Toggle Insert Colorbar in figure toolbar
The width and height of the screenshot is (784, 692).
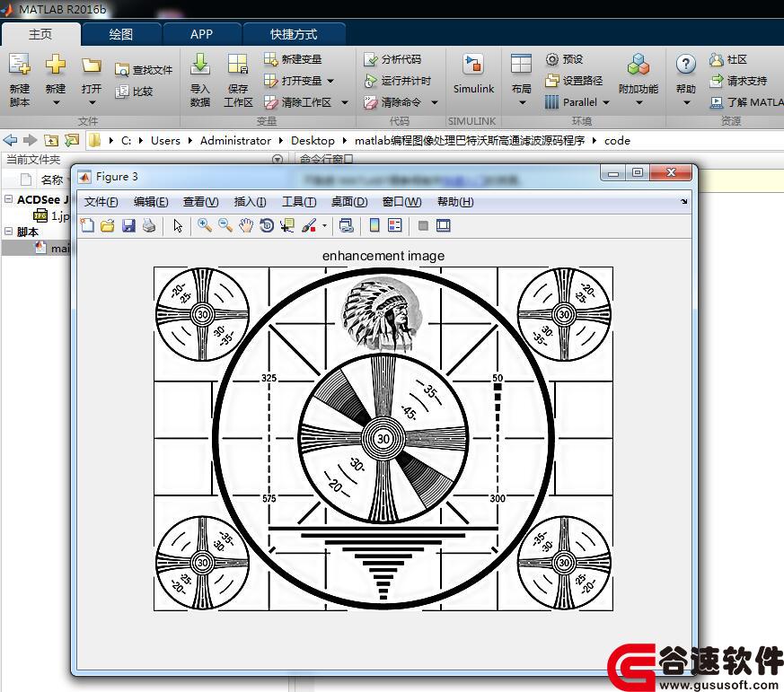coord(374,226)
